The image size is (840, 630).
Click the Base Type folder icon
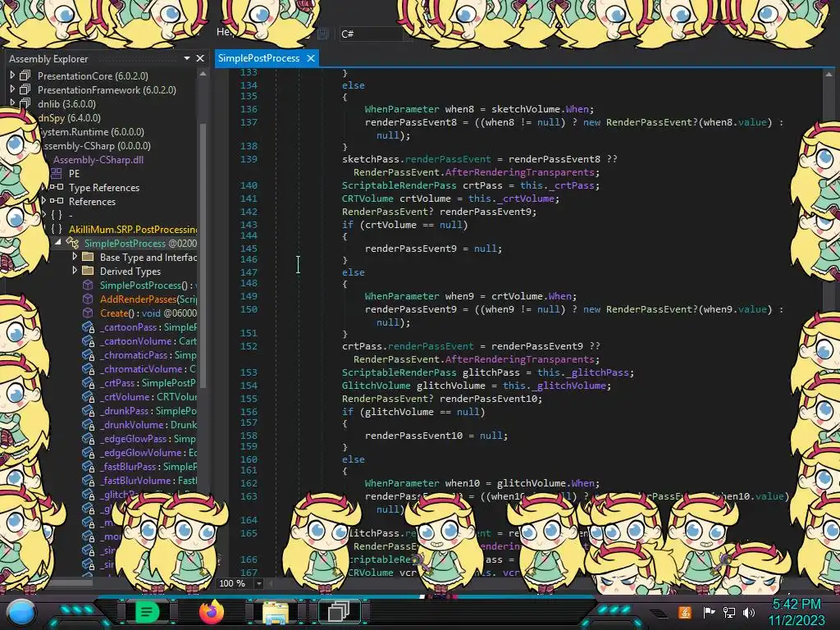(88, 257)
